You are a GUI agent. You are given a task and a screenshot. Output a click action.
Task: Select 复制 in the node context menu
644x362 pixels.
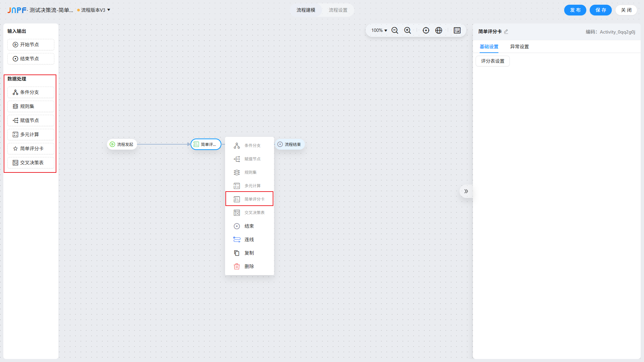pos(249,253)
